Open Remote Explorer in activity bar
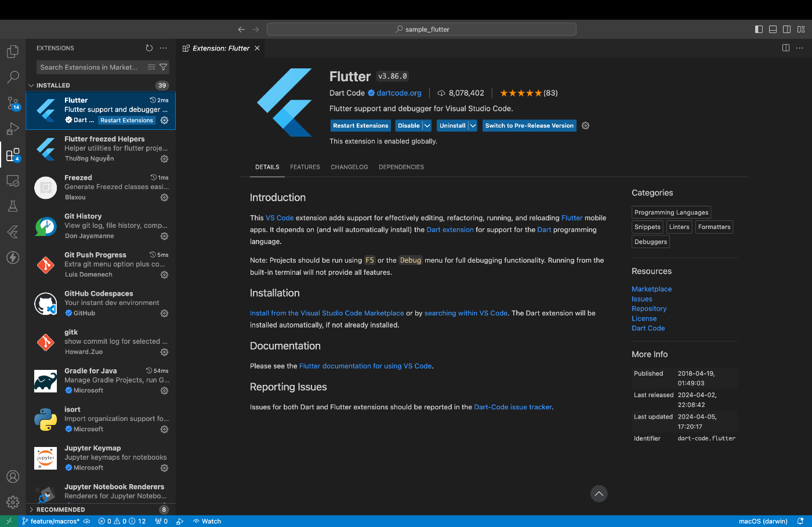Viewport: 812px width, 527px height. point(13,181)
